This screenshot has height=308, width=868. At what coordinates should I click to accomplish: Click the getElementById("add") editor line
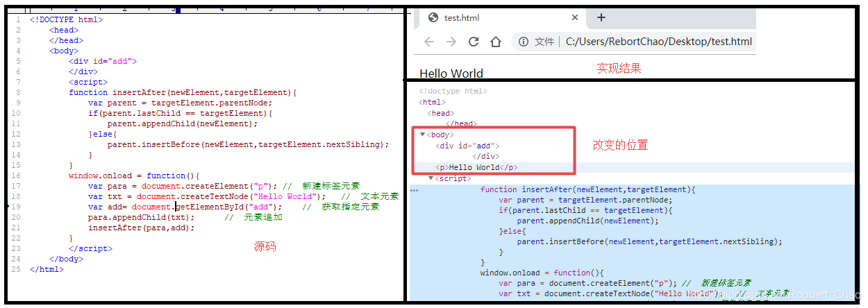[233, 207]
